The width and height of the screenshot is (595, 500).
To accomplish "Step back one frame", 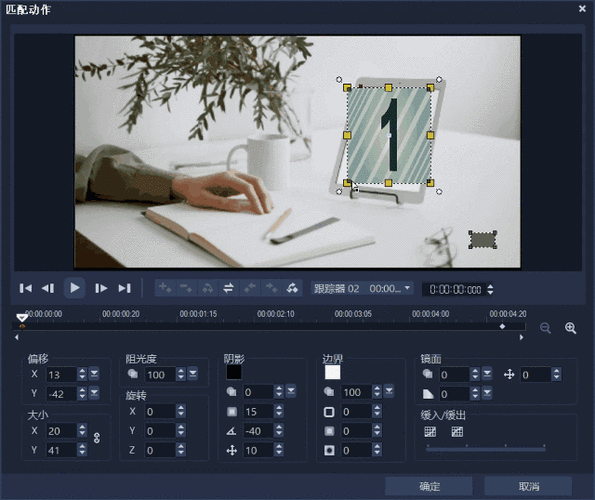I will coord(47,288).
